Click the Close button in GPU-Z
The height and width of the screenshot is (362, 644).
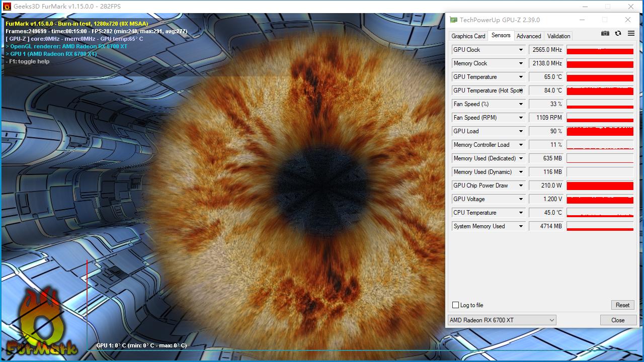point(618,320)
